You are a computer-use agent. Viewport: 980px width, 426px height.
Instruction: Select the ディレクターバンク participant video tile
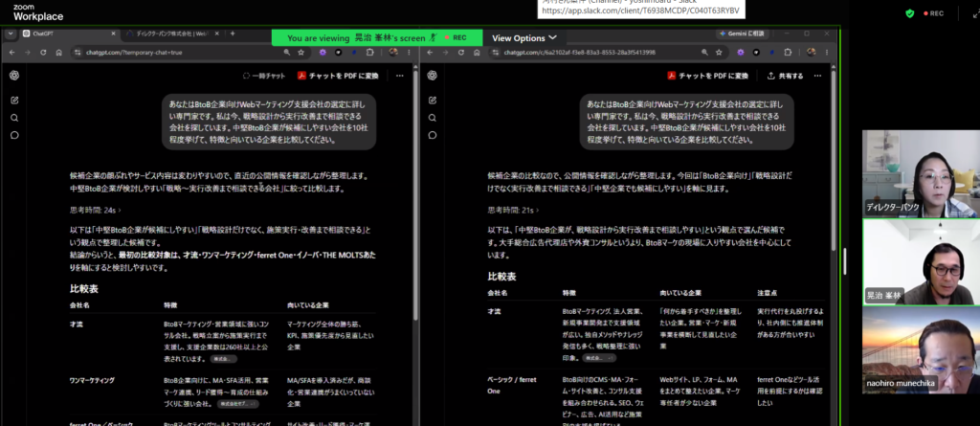coord(922,173)
